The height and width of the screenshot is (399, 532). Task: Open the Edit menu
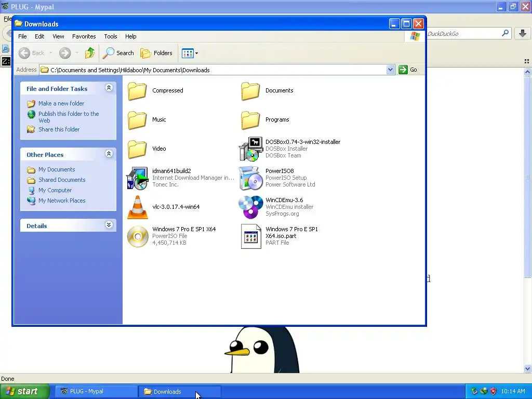click(x=39, y=36)
